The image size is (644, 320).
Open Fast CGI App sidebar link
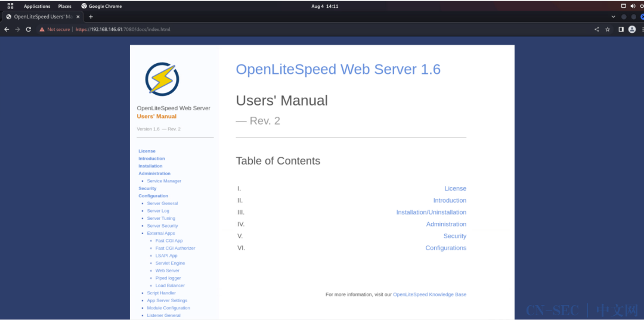tap(169, 240)
